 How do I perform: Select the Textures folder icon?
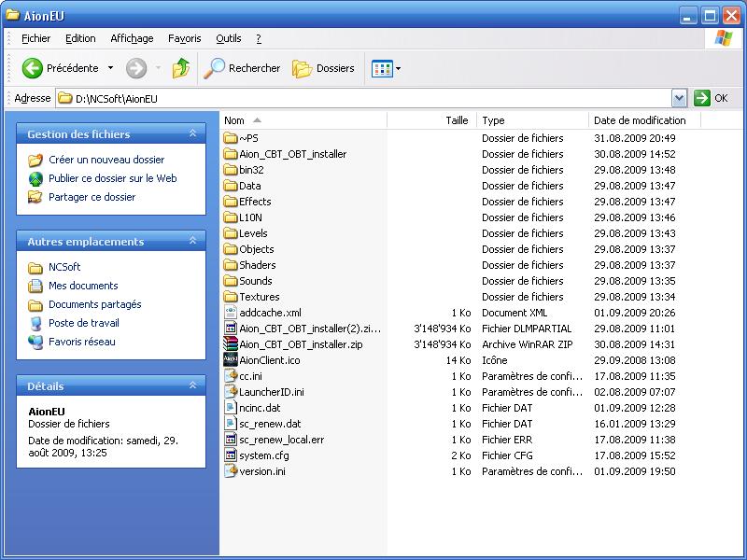(x=231, y=297)
